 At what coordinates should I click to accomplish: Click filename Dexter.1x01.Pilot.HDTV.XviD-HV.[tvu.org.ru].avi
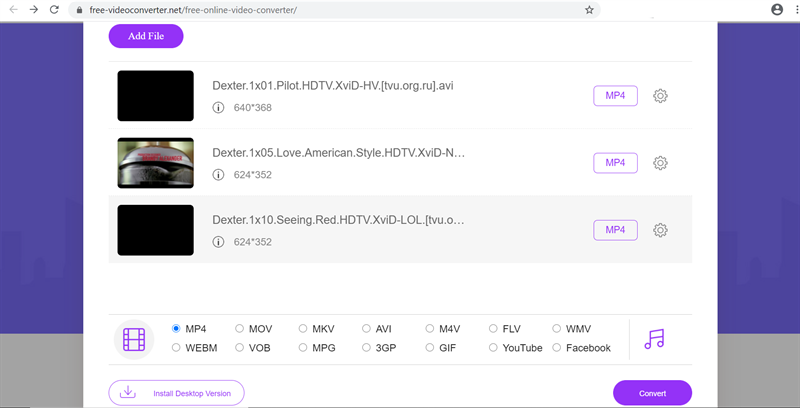[333, 86]
